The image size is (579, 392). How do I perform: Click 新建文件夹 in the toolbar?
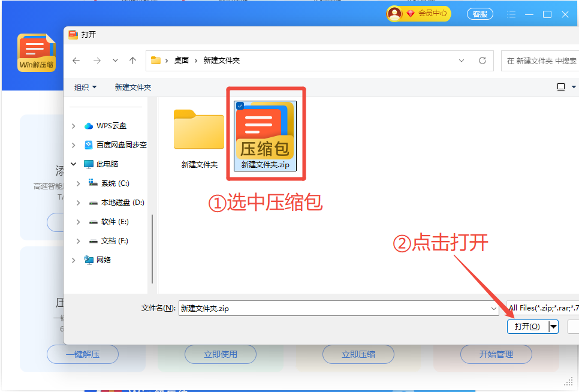[132, 87]
